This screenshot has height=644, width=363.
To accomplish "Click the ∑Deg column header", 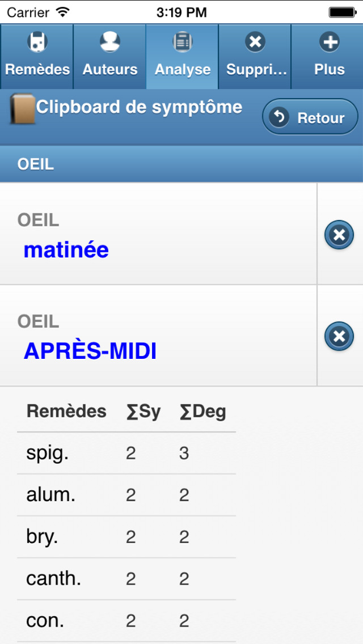I will pyautogui.click(x=202, y=412).
